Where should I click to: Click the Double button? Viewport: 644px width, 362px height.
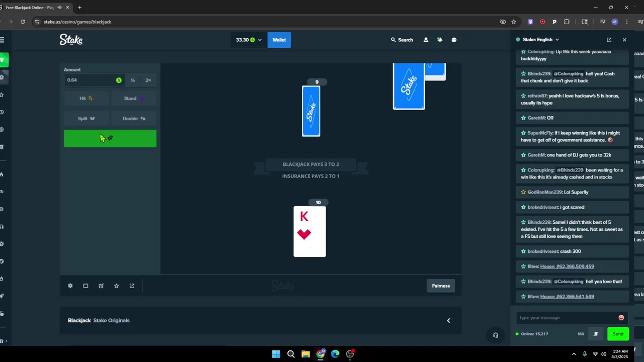pyautogui.click(x=134, y=119)
